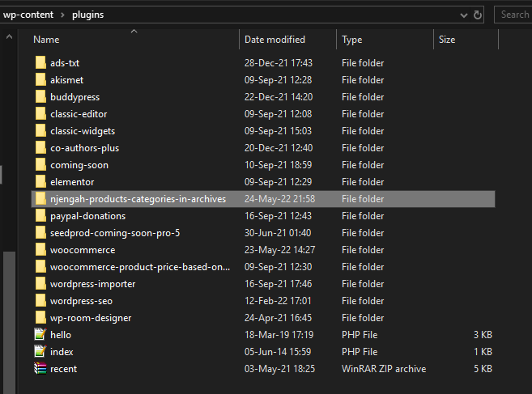Click the recent WinRAR archive icon

(40, 368)
